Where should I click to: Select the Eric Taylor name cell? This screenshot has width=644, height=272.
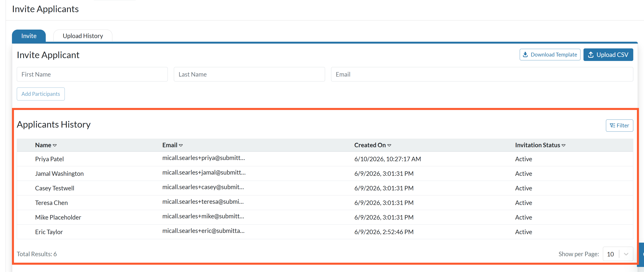[49, 232]
